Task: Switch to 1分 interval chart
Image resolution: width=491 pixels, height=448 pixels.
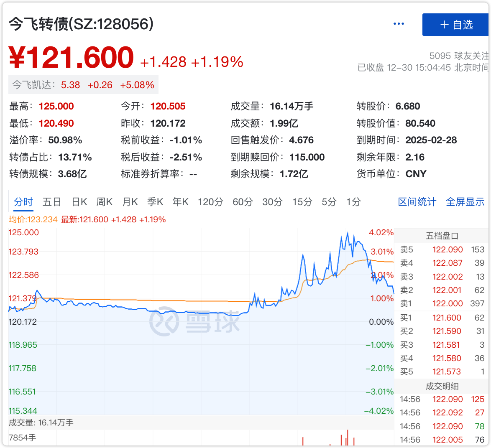Action: click(353, 202)
